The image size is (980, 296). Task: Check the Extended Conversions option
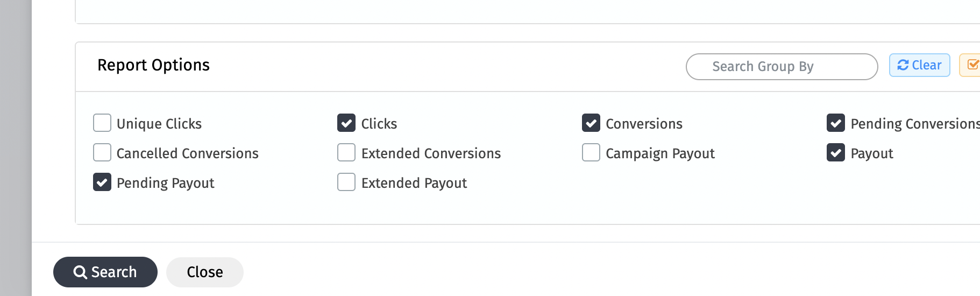(346, 152)
